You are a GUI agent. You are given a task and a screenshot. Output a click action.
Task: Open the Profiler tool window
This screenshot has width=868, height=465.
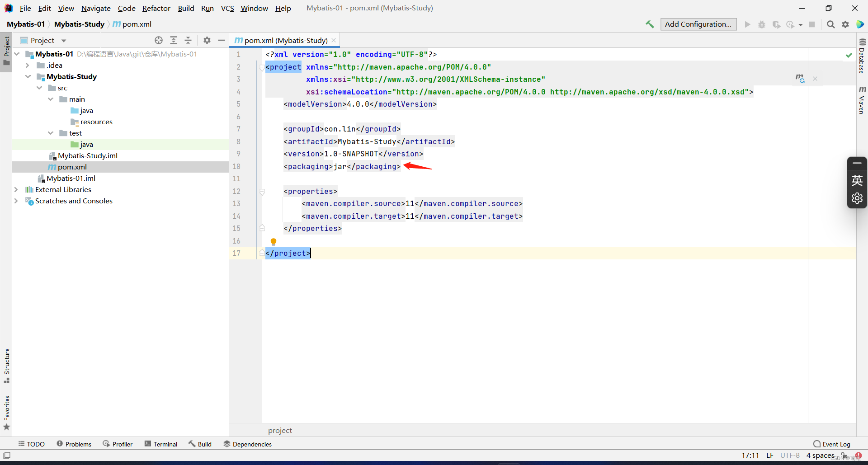(118, 444)
